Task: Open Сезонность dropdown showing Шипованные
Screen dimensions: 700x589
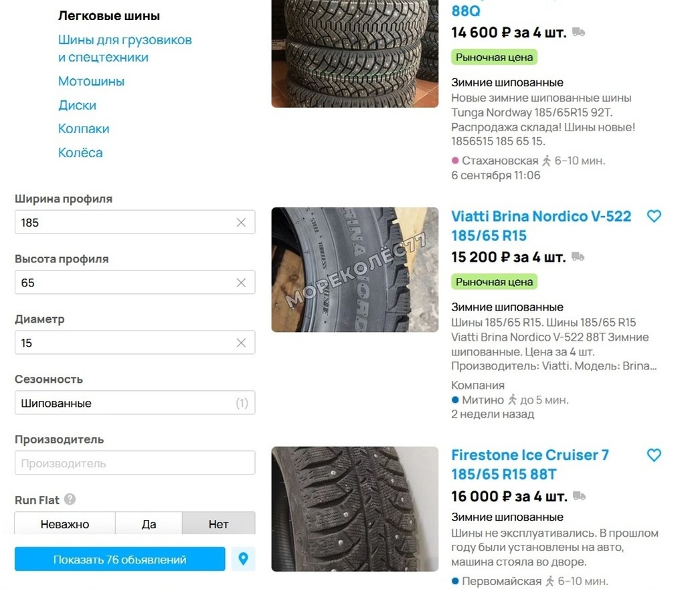Action: coord(135,403)
